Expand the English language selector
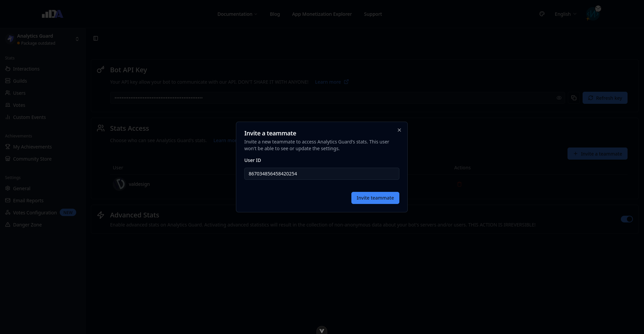The width and height of the screenshot is (644, 334). coord(565,14)
